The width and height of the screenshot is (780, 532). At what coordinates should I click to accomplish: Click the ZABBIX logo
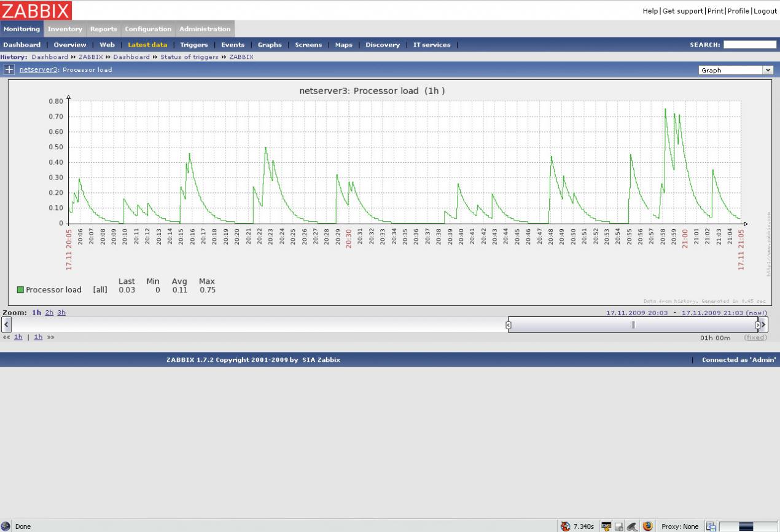click(x=36, y=10)
